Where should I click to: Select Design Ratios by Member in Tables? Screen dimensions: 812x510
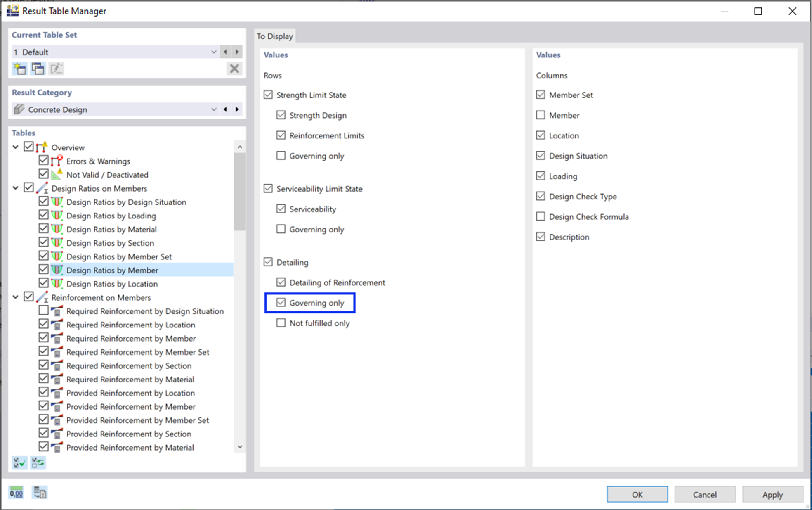point(112,270)
